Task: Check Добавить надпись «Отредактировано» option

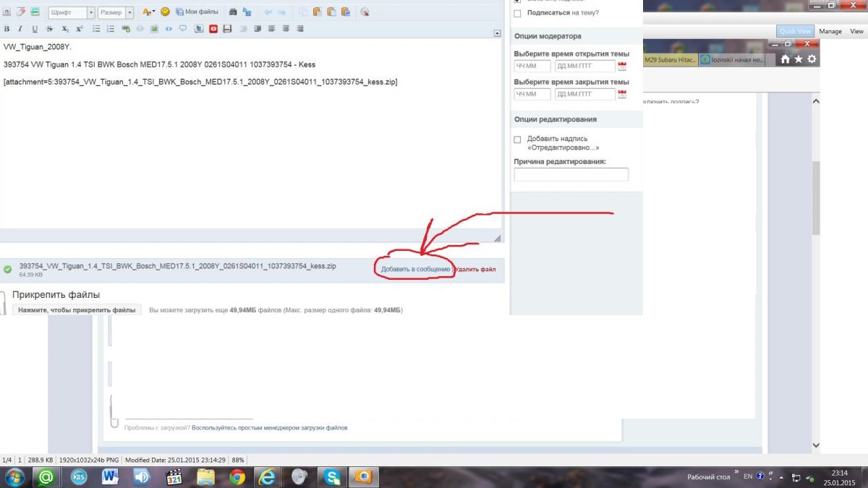Action: (517, 139)
